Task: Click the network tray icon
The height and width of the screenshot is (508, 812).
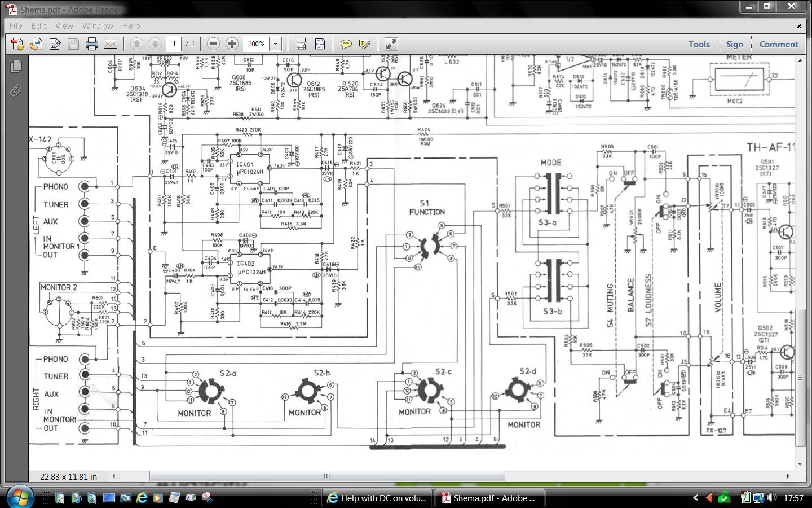Action: pos(759,498)
